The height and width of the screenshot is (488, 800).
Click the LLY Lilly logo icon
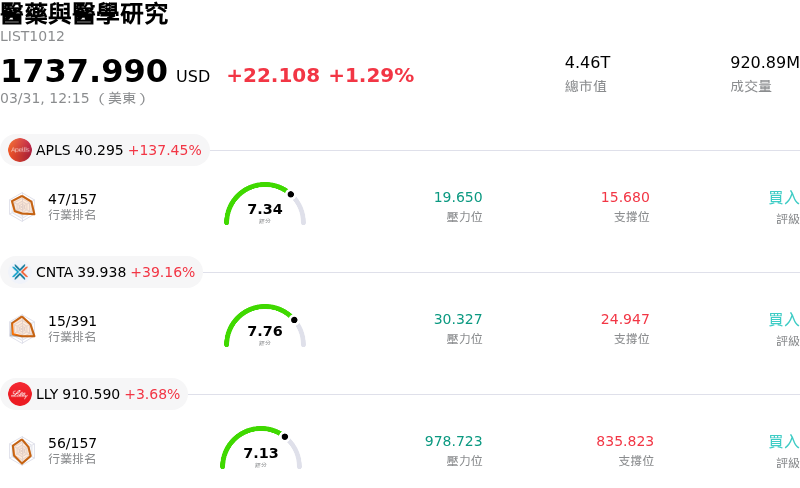click(x=20, y=394)
